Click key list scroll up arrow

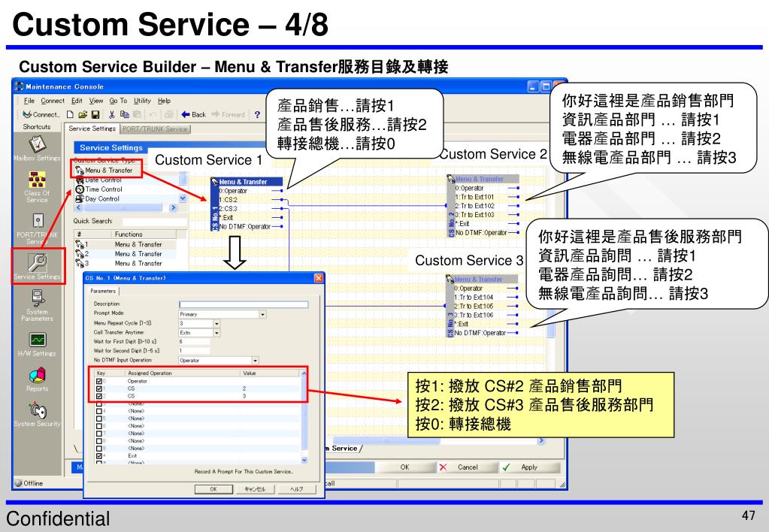point(304,373)
